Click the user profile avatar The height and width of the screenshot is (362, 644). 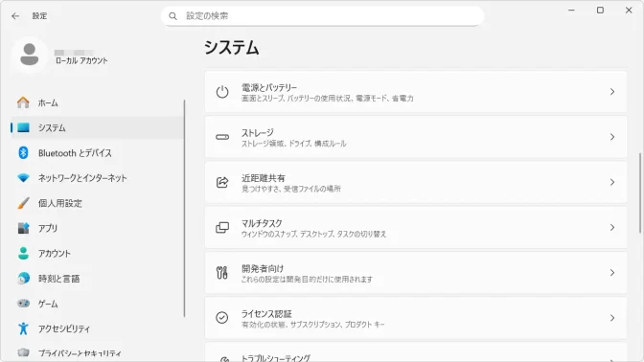30,55
